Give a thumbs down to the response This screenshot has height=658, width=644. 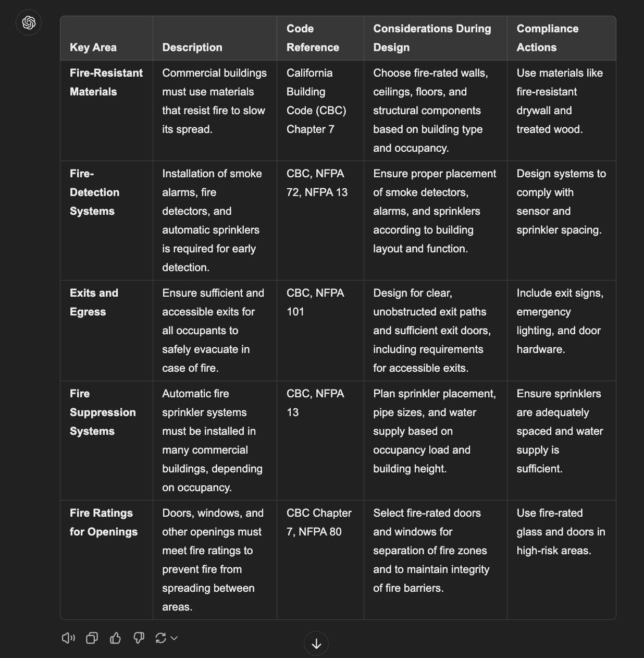coord(139,638)
